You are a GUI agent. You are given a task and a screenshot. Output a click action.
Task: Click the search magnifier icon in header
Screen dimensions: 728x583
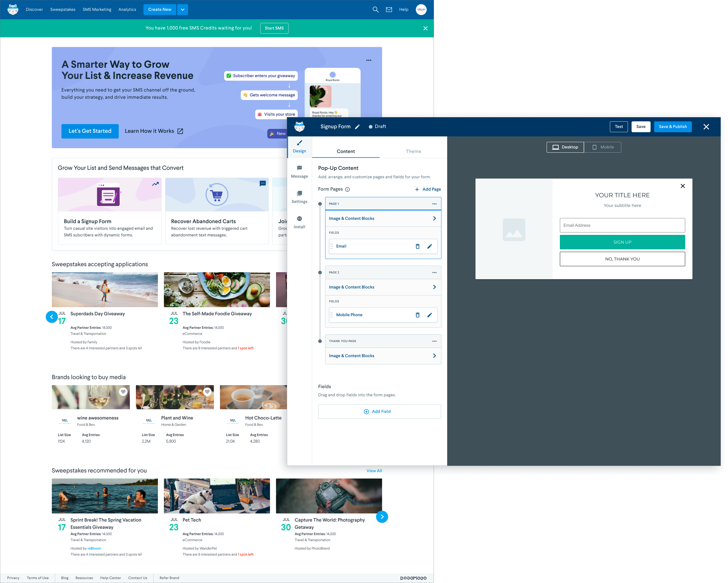tap(375, 9)
